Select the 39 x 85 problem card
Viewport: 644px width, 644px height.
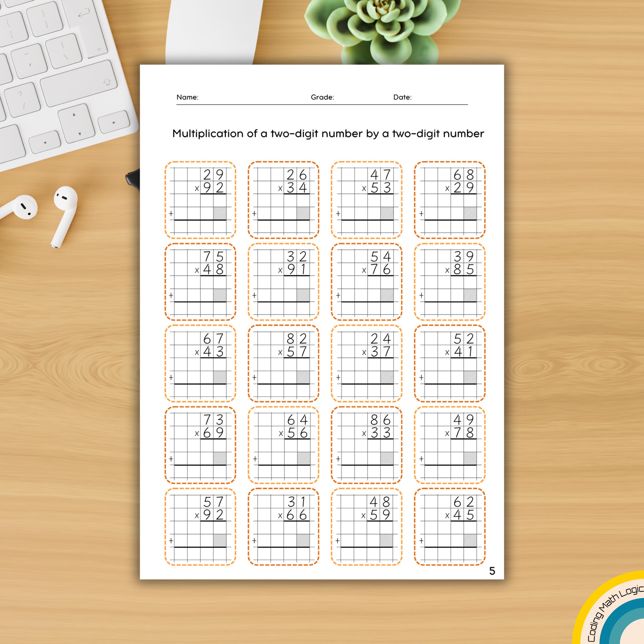450,282
